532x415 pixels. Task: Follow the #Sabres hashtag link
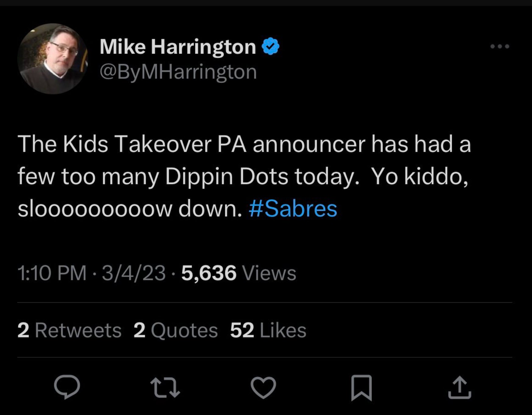click(x=293, y=209)
